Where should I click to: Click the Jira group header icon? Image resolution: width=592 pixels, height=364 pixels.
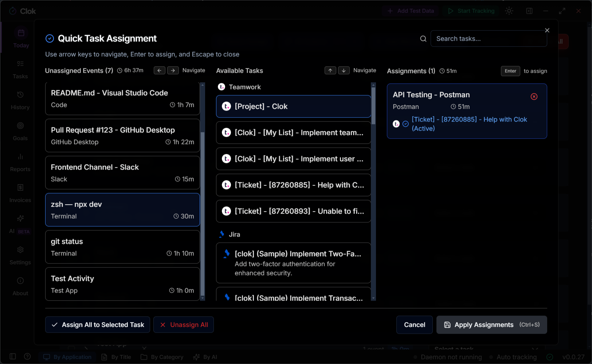(221, 234)
